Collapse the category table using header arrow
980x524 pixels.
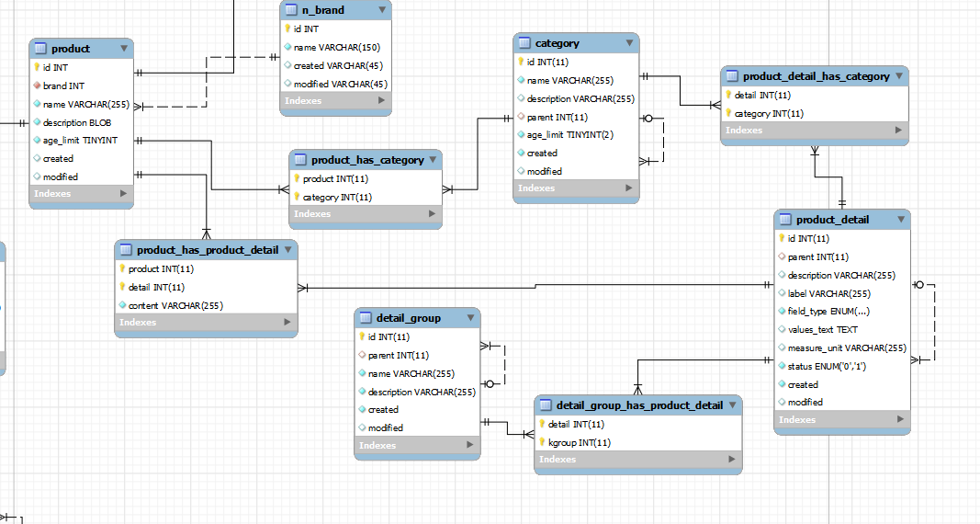(x=629, y=43)
